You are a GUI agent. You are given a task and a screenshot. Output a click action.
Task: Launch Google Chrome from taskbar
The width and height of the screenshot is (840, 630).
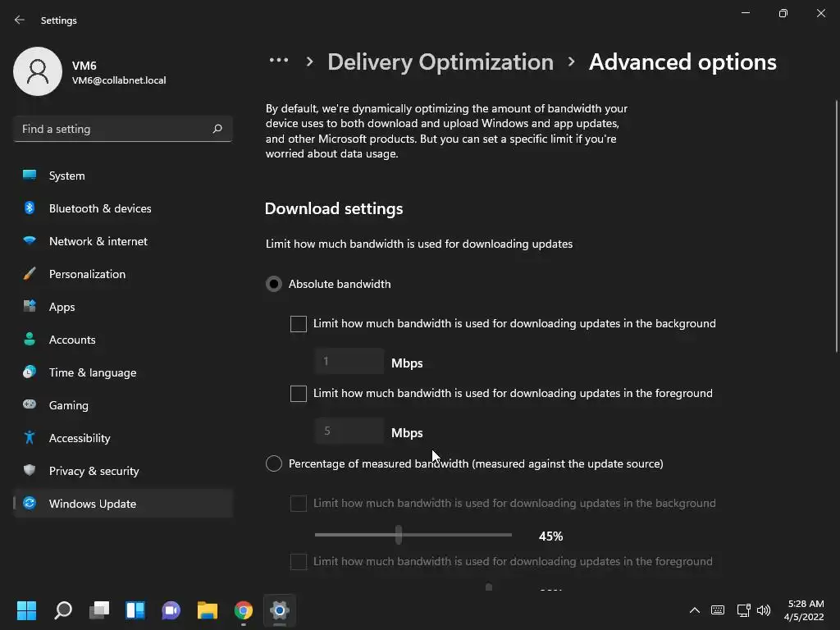pos(243,610)
